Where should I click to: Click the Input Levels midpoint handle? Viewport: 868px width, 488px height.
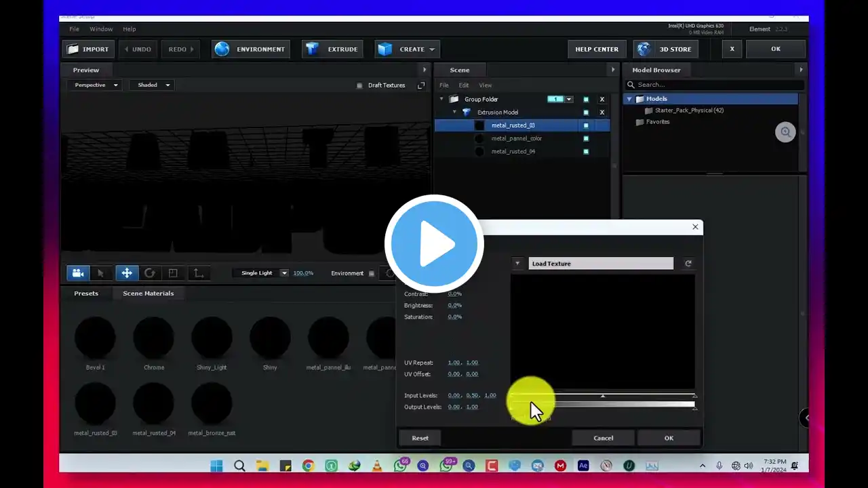[x=603, y=396]
